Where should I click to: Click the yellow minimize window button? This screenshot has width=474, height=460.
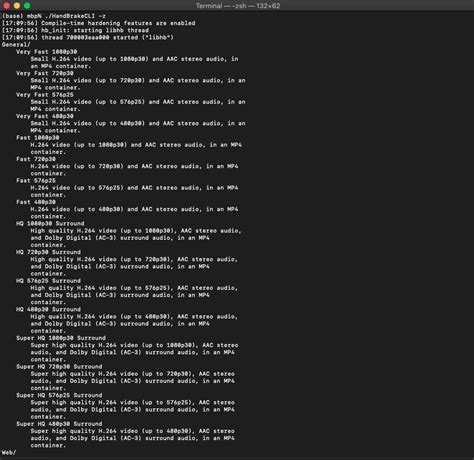[17, 6]
